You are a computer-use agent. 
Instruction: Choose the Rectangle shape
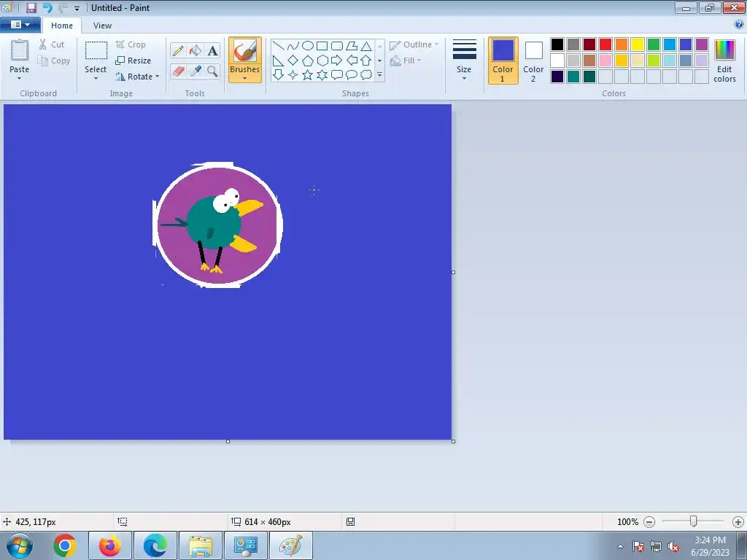click(x=322, y=46)
